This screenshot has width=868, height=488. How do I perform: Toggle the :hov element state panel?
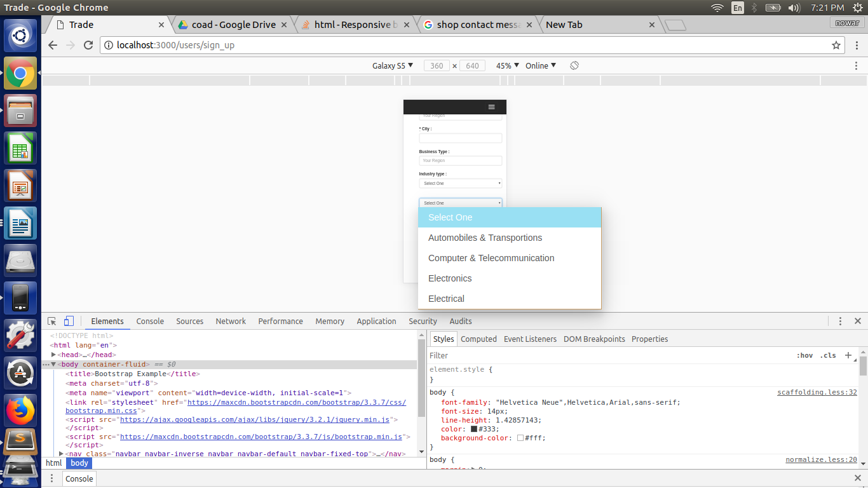coord(804,355)
